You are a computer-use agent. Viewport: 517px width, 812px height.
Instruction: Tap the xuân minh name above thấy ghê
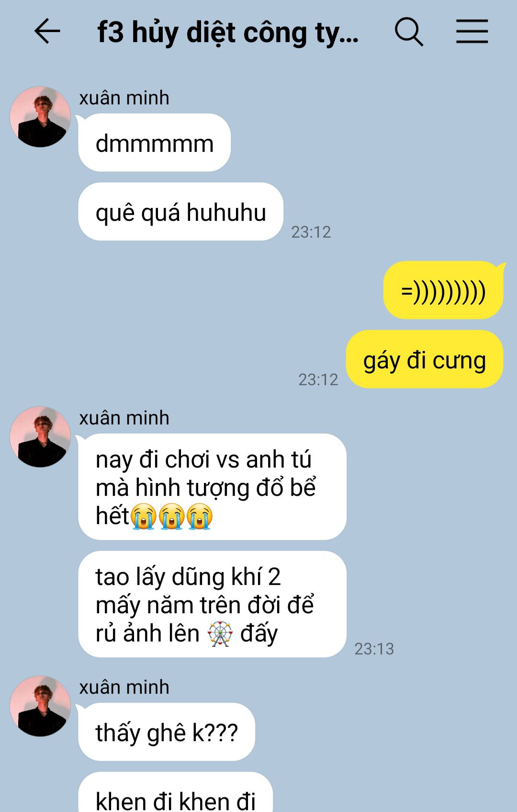[124, 687]
